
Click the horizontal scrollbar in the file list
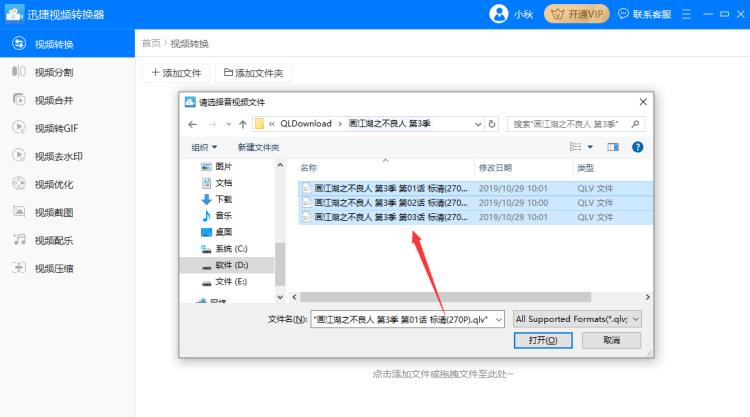pyautogui.click(x=445, y=297)
